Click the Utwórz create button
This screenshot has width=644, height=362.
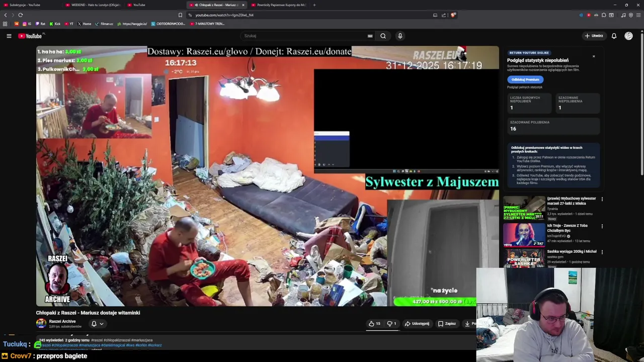coord(594,36)
